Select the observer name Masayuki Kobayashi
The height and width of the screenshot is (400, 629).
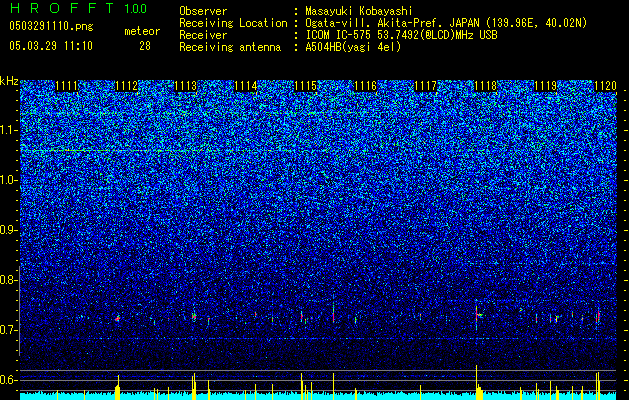[359, 12]
